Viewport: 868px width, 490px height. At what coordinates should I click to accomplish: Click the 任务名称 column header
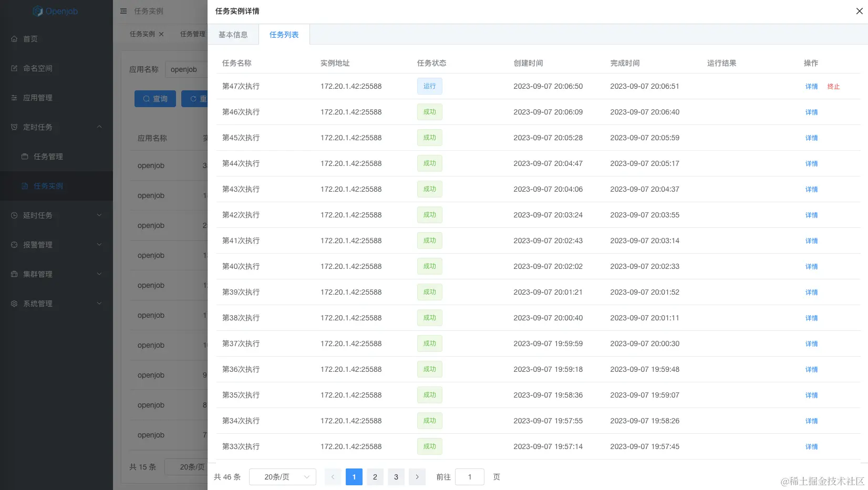click(x=237, y=63)
